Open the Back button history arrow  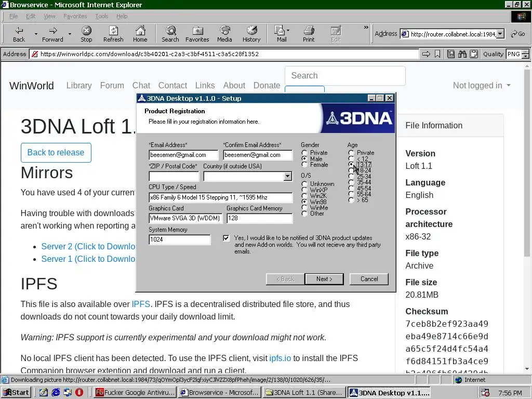[x=36, y=34]
